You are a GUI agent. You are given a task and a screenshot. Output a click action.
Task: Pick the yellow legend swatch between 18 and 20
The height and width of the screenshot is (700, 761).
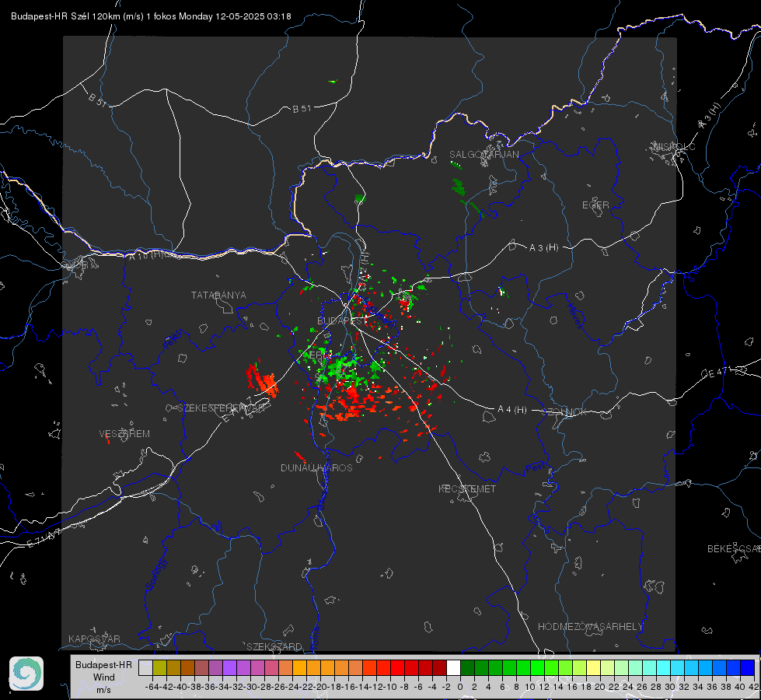[593, 667]
